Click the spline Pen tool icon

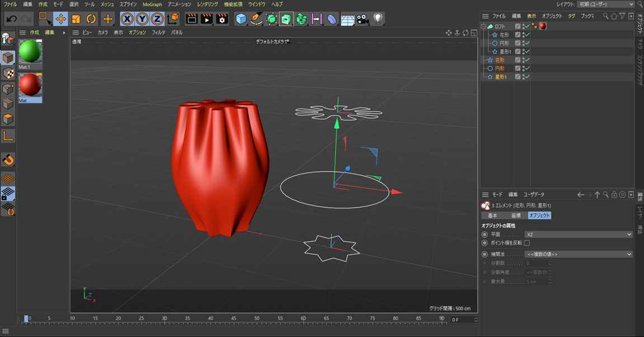256,19
